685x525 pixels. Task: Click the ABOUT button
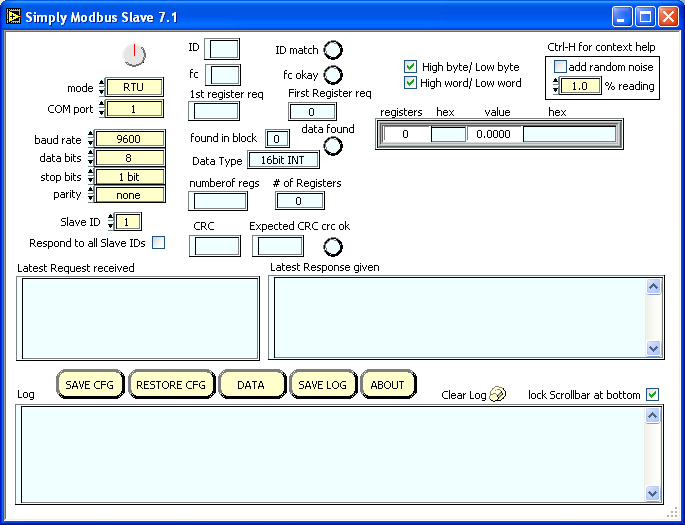pyautogui.click(x=387, y=385)
